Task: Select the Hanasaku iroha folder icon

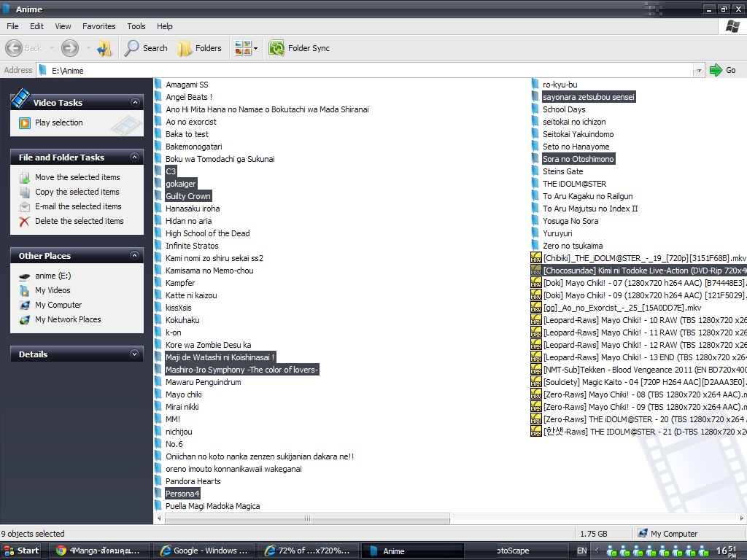Action: (x=158, y=208)
